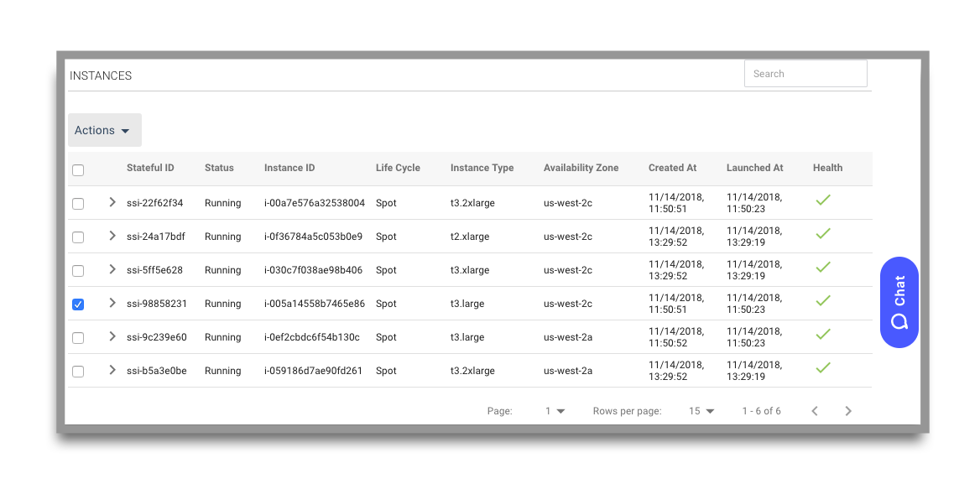Open the Actions dropdown
The width and height of the screenshot is (980, 484).
coord(104,130)
